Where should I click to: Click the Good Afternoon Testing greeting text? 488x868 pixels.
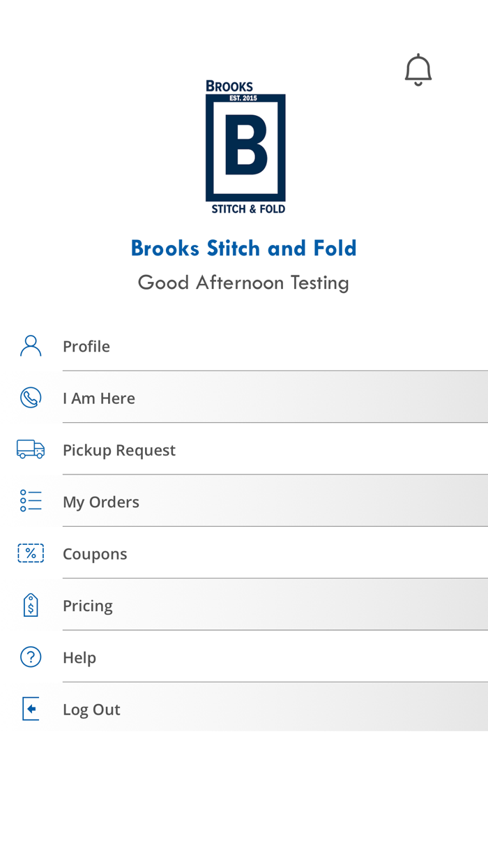243,282
